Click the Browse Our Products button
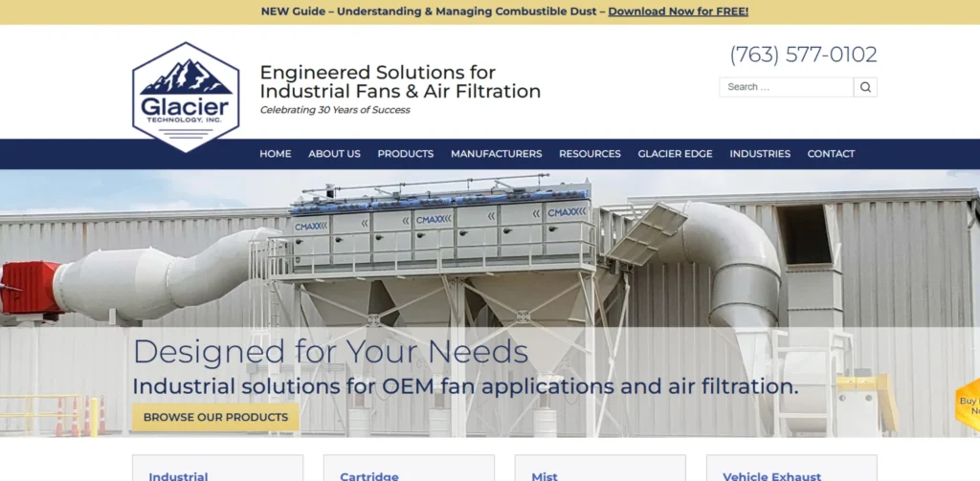Viewport: 980px width, 481px height. click(x=215, y=417)
